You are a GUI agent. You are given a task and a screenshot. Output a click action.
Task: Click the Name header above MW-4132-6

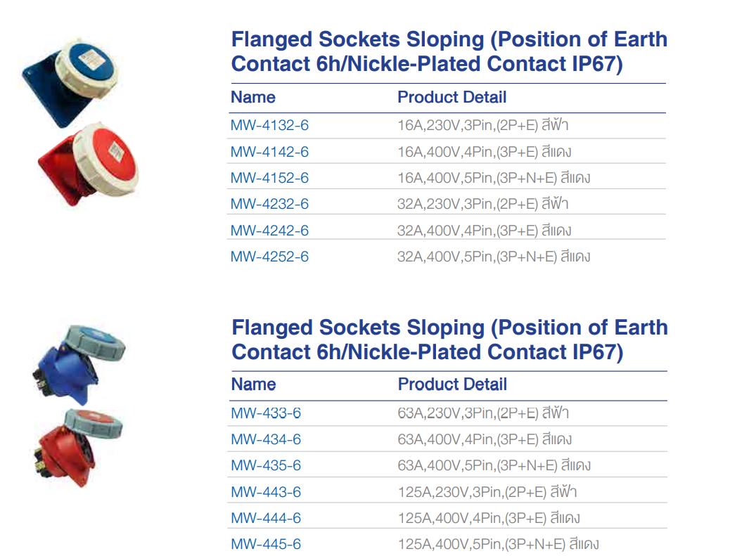[253, 97]
